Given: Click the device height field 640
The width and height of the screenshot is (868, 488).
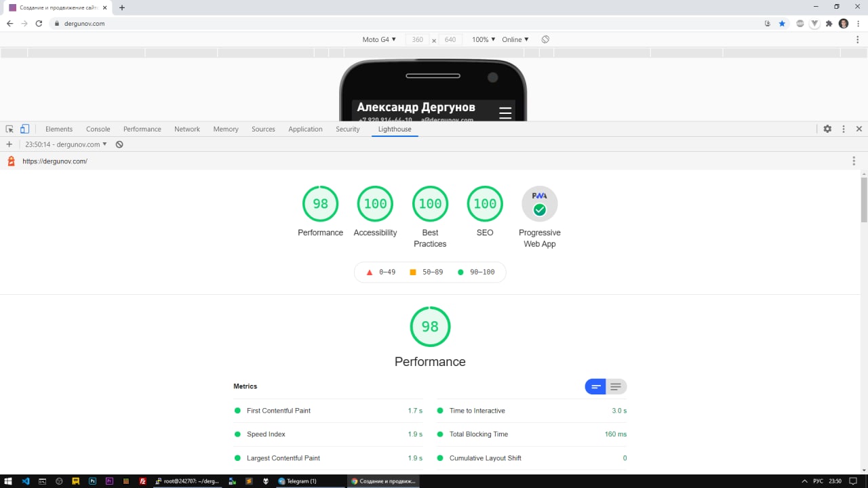Looking at the screenshot, I should point(450,39).
